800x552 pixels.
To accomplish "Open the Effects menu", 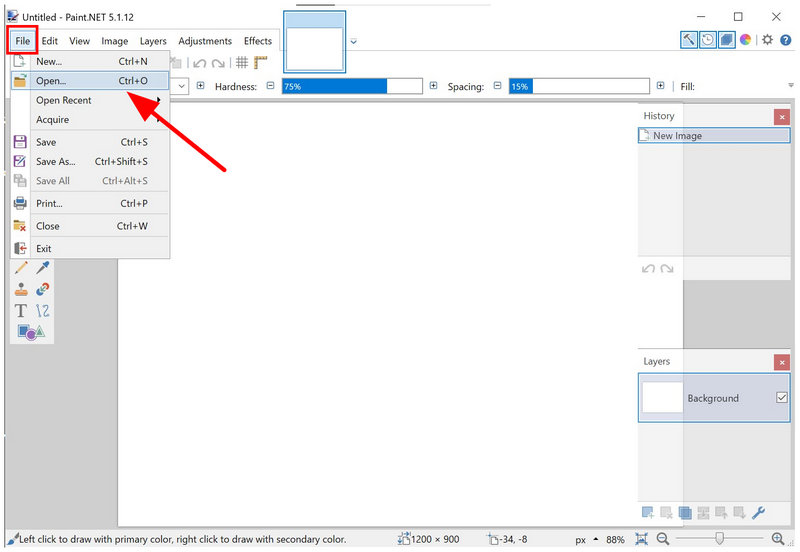I will point(258,41).
